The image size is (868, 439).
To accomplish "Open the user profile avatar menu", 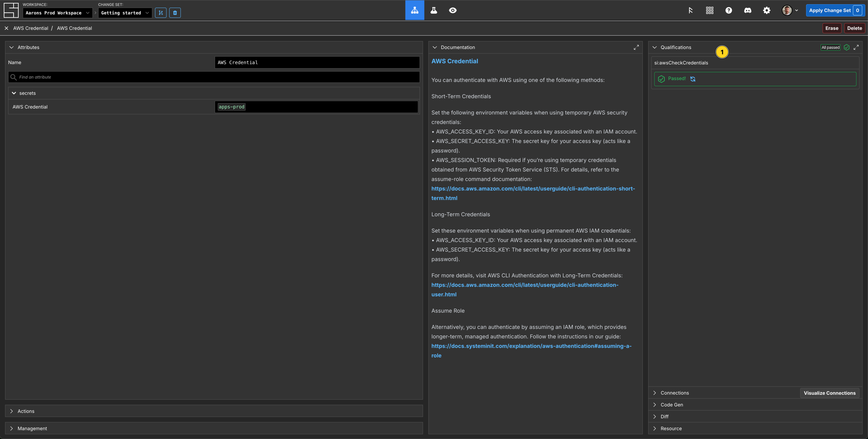I will point(790,10).
